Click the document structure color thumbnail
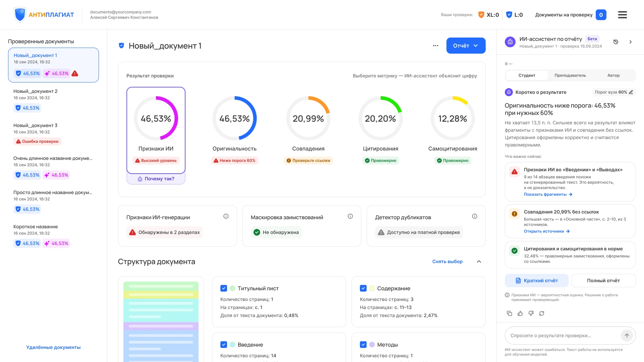 pyautogui.click(x=161, y=322)
